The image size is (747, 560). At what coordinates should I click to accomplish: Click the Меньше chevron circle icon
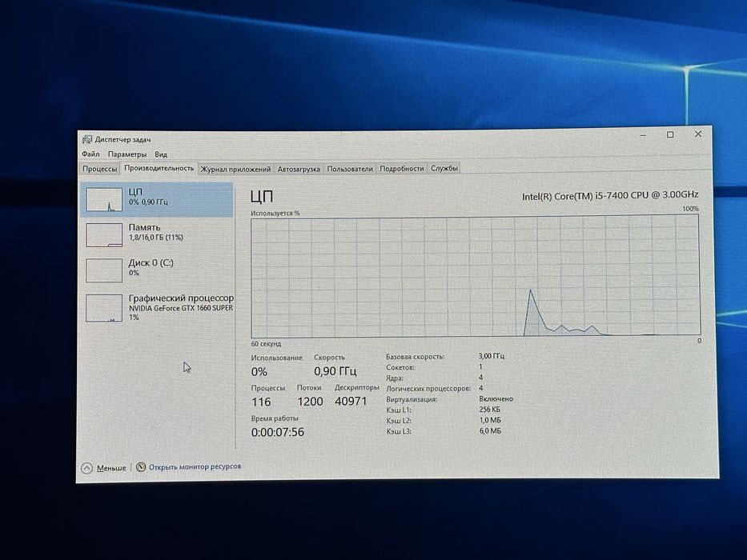[86, 468]
